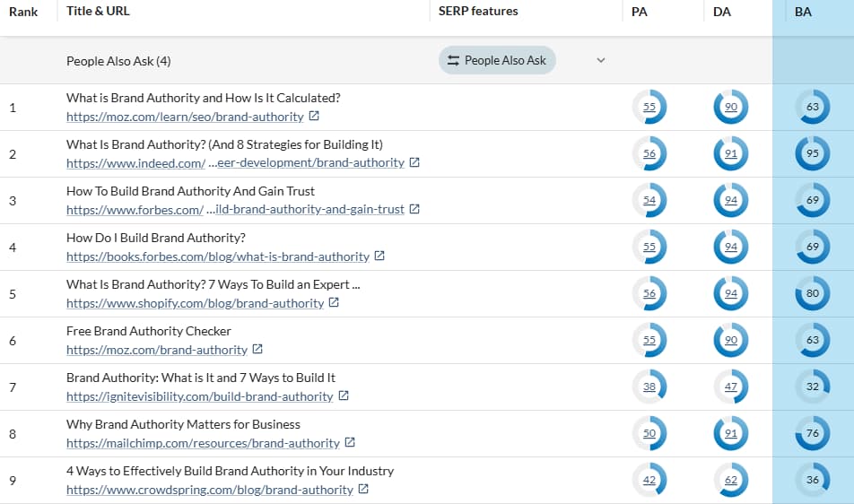Open external link icon next to forbes.com URL
This screenshot has width=854, height=504.
(x=414, y=210)
